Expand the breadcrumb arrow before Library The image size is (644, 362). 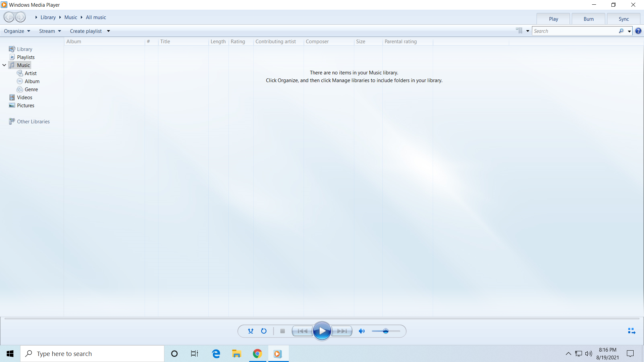[36, 17]
